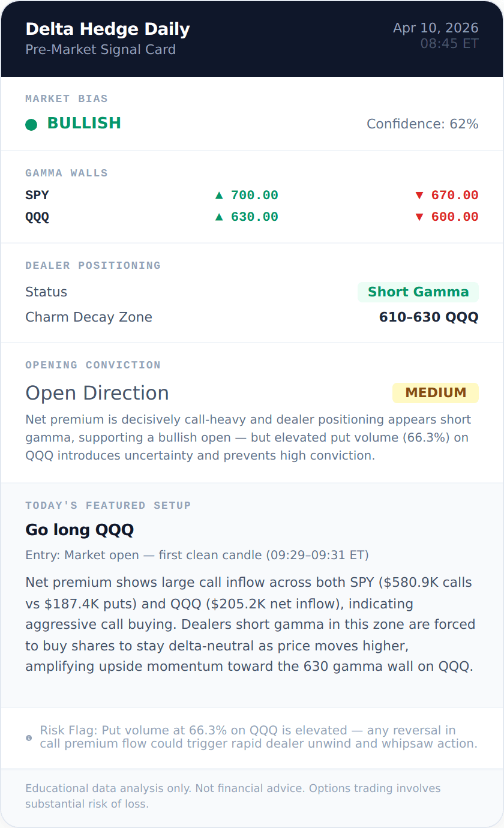
Task: Click the SPY lower gamma wall arrow
Action: click(x=419, y=195)
